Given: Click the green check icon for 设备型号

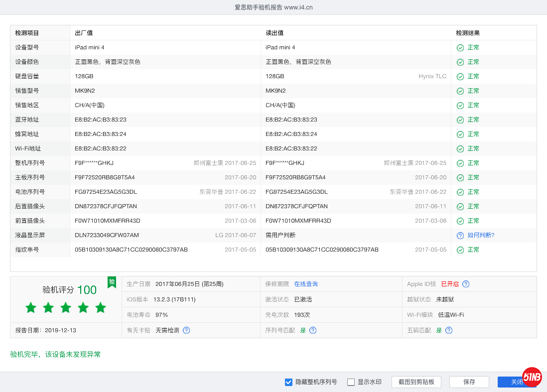Looking at the screenshot, I should 459,47.
